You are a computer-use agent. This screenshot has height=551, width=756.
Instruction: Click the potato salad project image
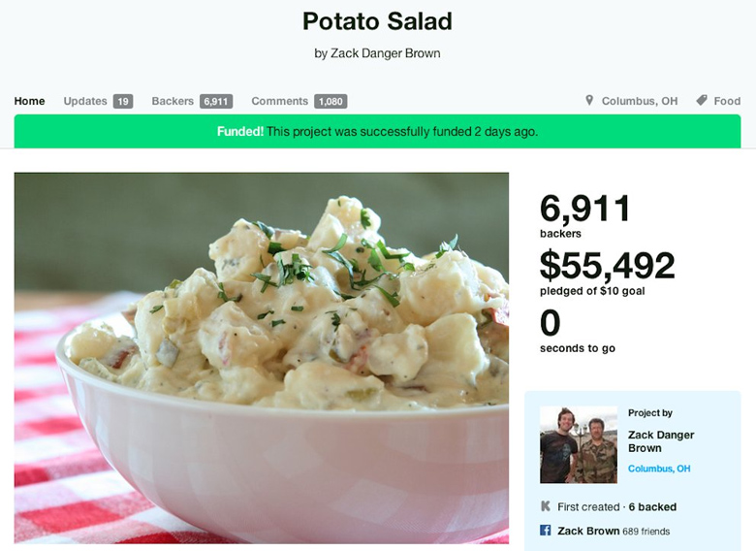tap(262, 358)
